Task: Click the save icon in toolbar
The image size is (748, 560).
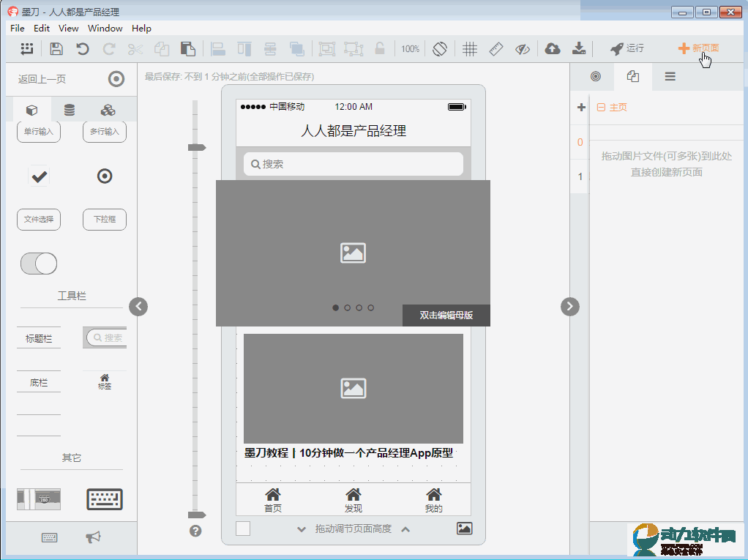Action: click(x=56, y=48)
